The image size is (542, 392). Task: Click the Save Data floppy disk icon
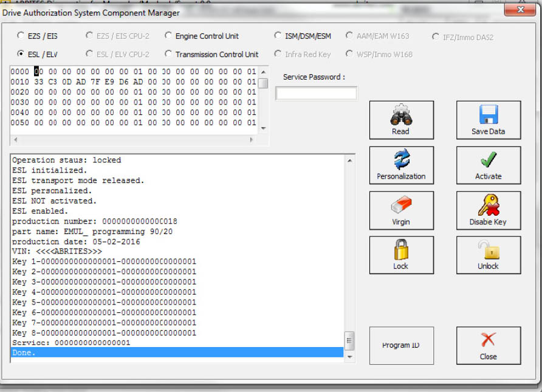(488, 120)
